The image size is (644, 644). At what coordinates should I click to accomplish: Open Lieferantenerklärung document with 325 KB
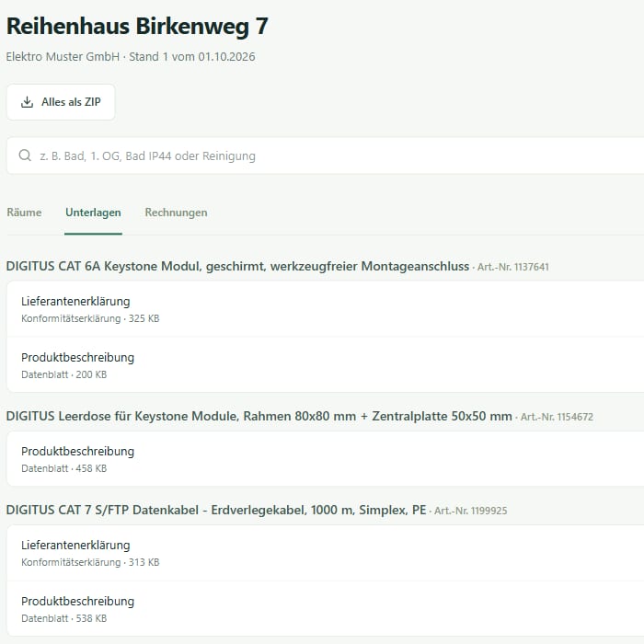(326, 309)
